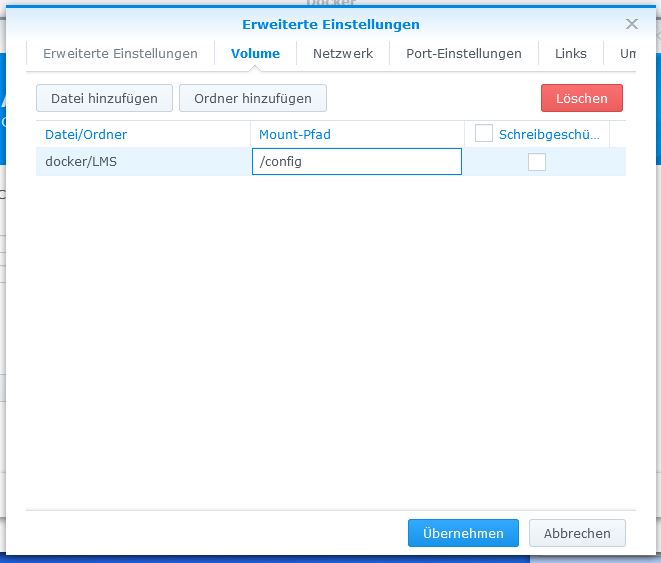Image resolution: width=661 pixels, height=563 pixels.
Task: Click the Erweiterte Einstellungen dialog title bar
Action: 330,24
